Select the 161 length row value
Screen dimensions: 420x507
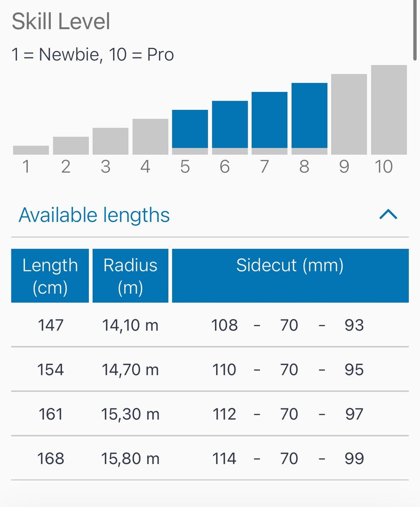(x=50, y=414)
